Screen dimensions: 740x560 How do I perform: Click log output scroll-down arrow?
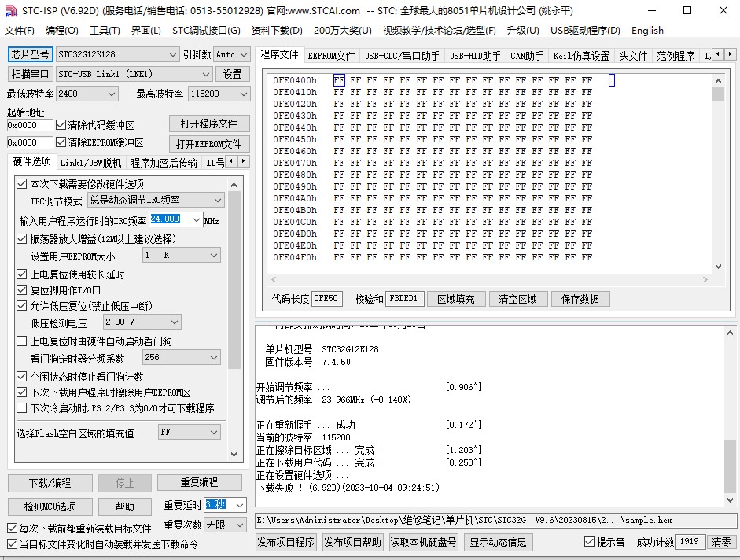pos(730,500)
